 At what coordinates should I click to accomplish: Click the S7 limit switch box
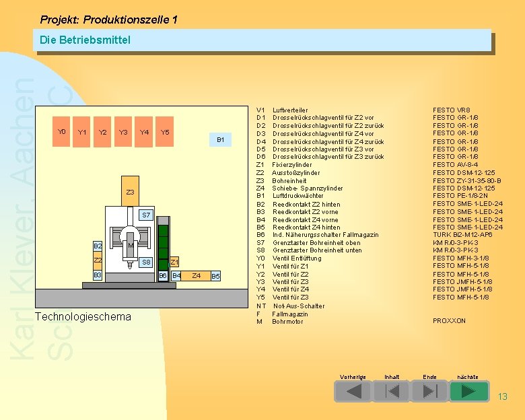coord(146,215)
